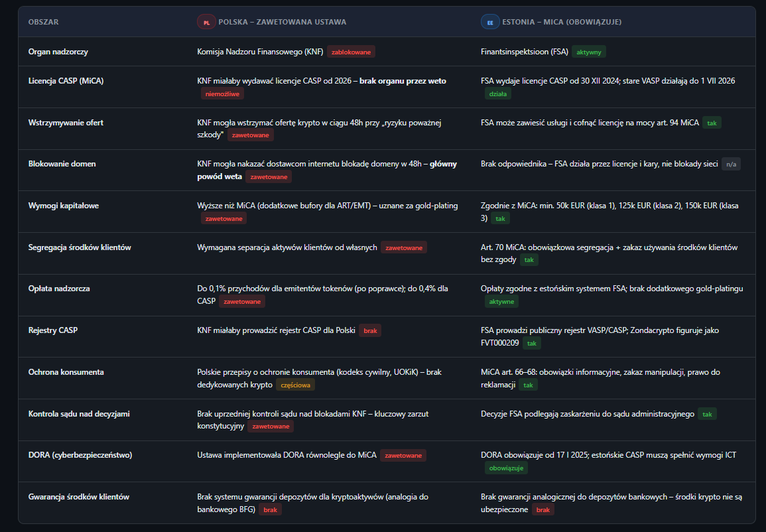Screen dimensions: 766x532
Task: Click the 'obowiązuje' badge in DORA row
Action: (506, 468)
